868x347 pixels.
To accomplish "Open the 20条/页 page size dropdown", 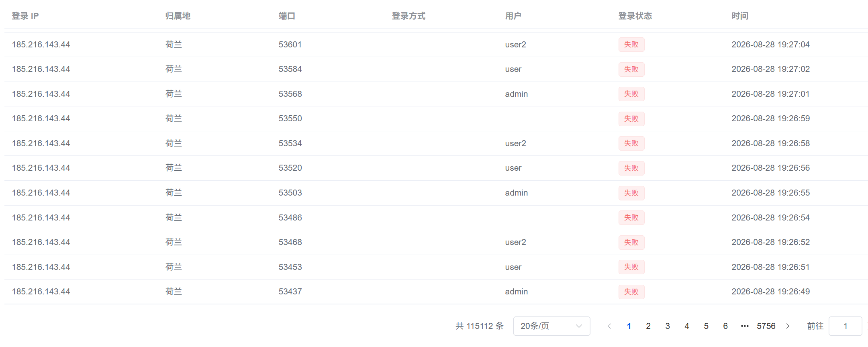I will (551, 326).
